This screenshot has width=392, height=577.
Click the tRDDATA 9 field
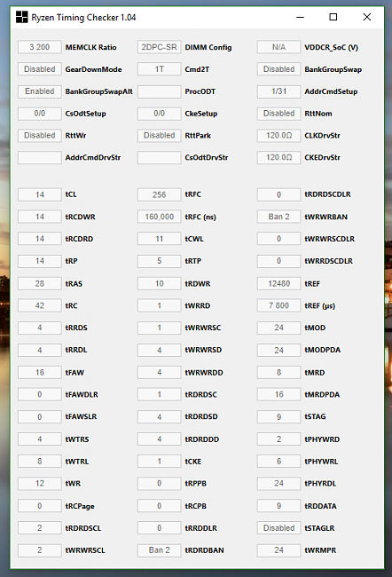click(x=278, y=506)
